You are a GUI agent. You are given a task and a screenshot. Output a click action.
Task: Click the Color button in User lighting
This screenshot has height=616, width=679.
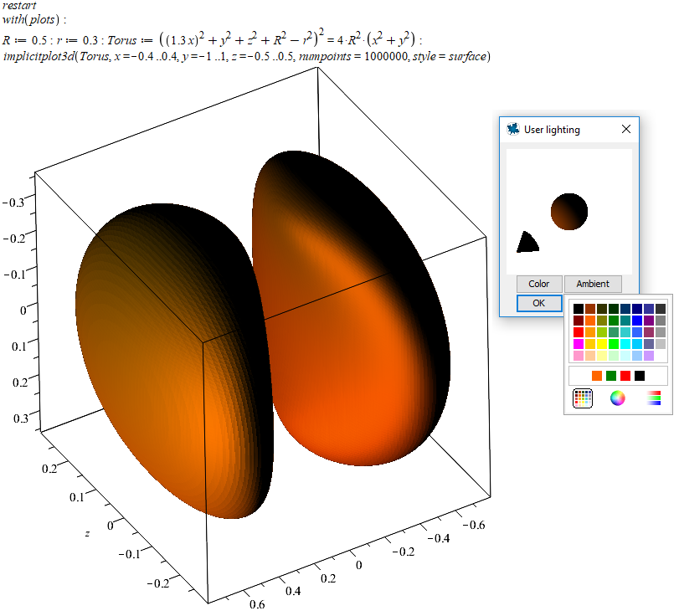[x=539, y=284]
